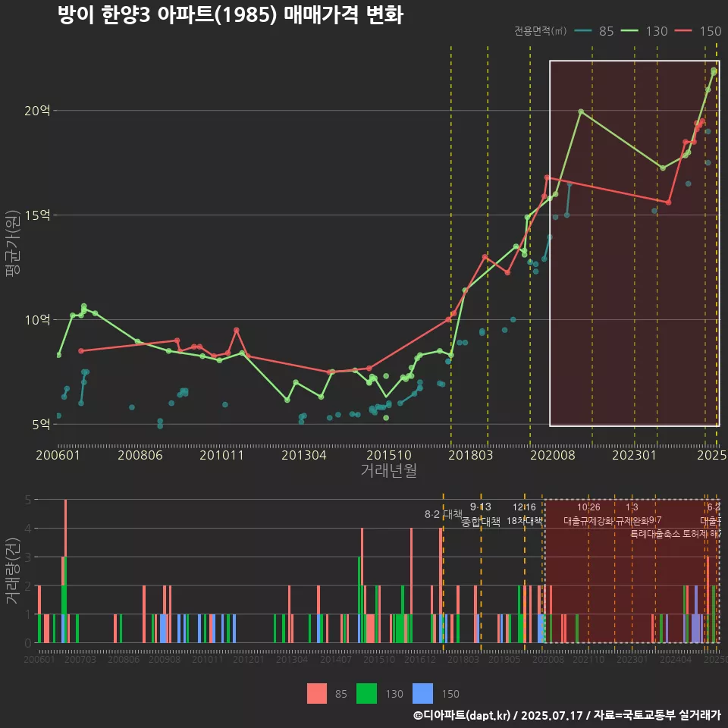728x728 pixels.
Task: Click the footer credit '©디아파트(dapt.kr)' text
Action: [x=462, y=715]
